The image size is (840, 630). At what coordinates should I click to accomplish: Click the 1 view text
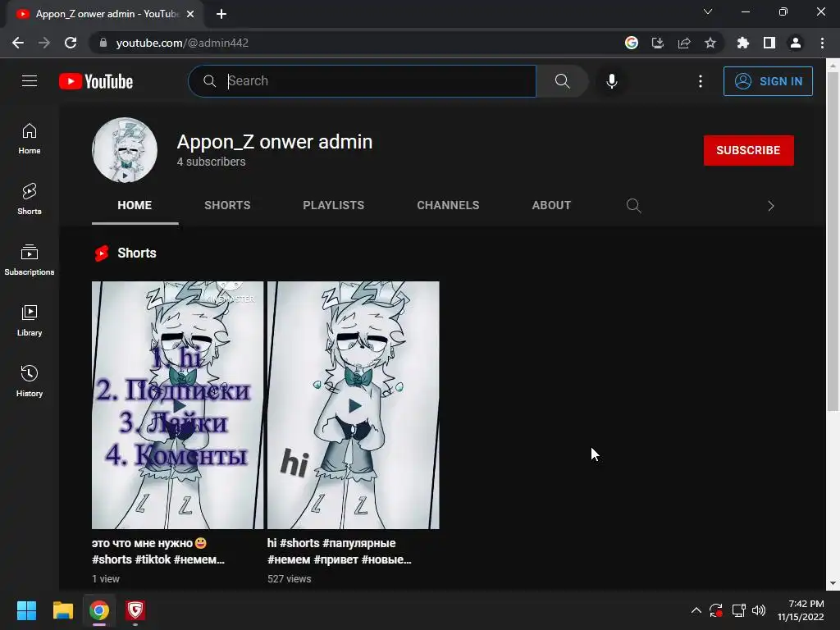(x=106, y=578)
